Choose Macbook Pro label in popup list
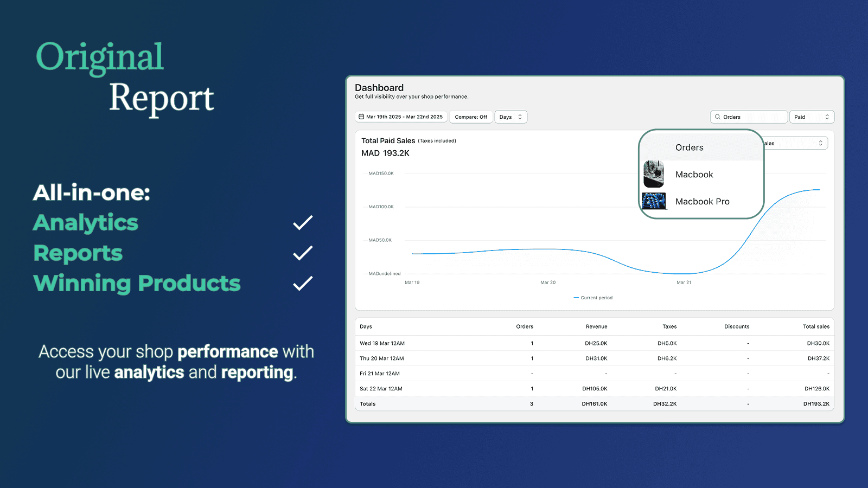Viewport: 868px width, 488px height. [702, 202]
